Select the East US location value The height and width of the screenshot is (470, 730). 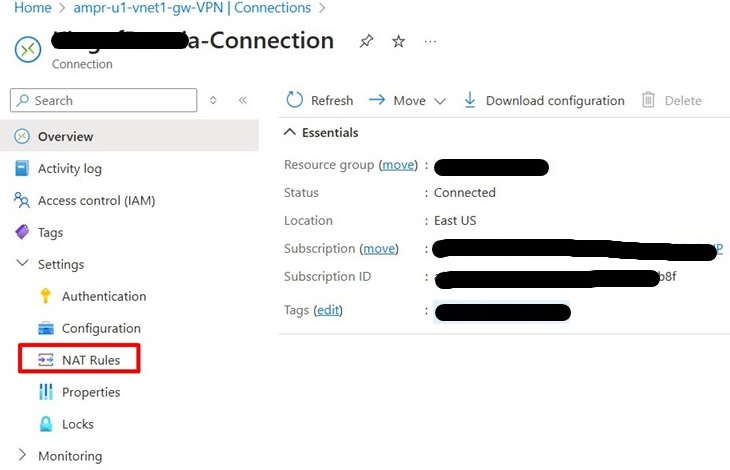click(455, 220)
